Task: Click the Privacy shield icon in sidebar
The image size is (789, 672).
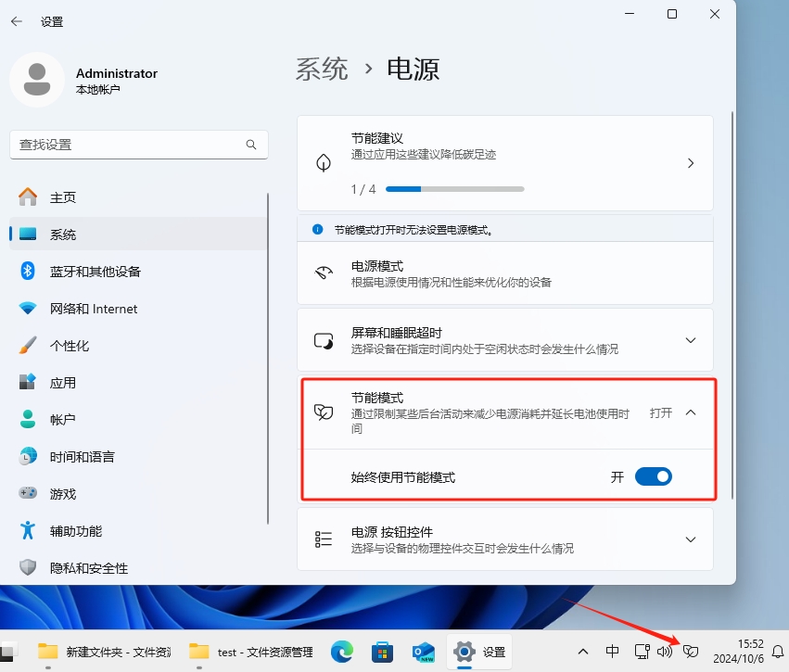Action: coord(28,567)
